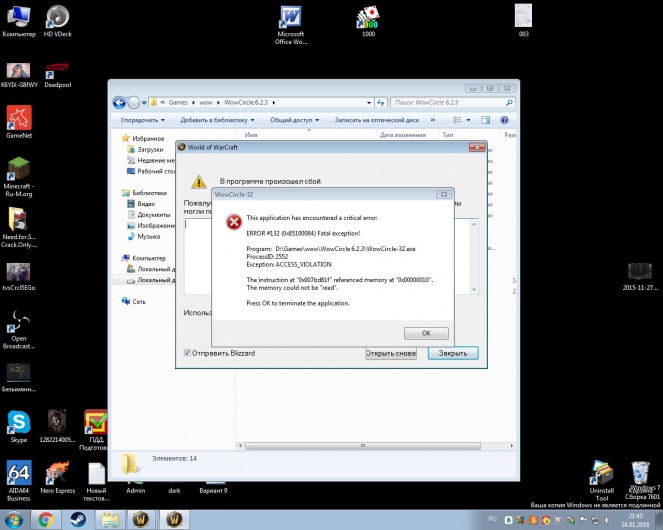
Task: Click the Windows Start button
Action: click(13, 519)
